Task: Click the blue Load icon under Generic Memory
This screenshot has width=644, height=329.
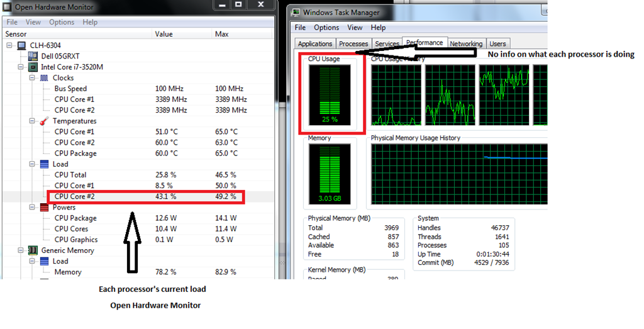Action: point(45,261)
